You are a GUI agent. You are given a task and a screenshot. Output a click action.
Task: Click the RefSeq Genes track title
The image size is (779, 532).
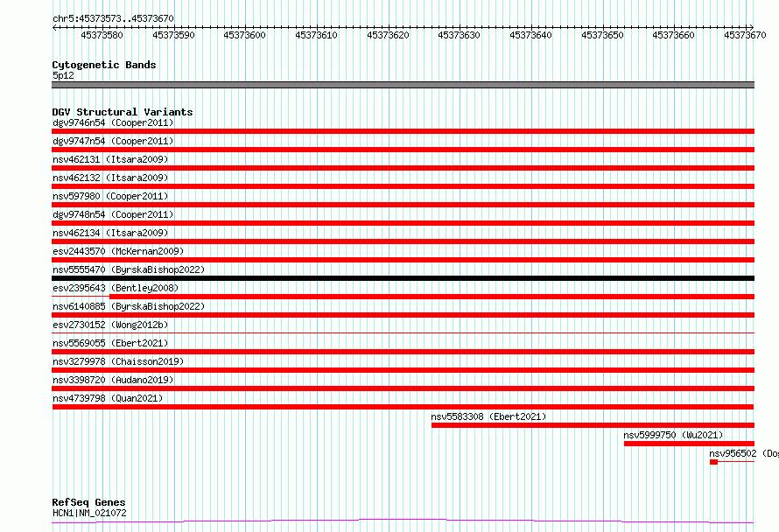click(88, 502)
